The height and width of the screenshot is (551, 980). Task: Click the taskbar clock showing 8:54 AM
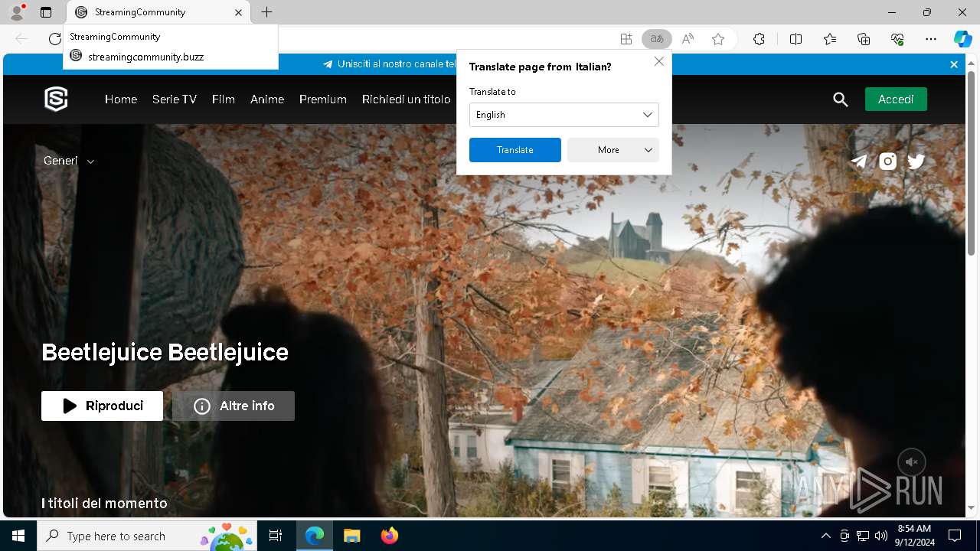coord(913,536)
